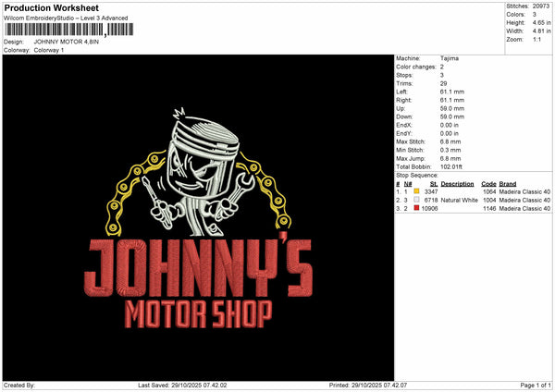Click the barcode under the worksheet title

coord(69,30)
